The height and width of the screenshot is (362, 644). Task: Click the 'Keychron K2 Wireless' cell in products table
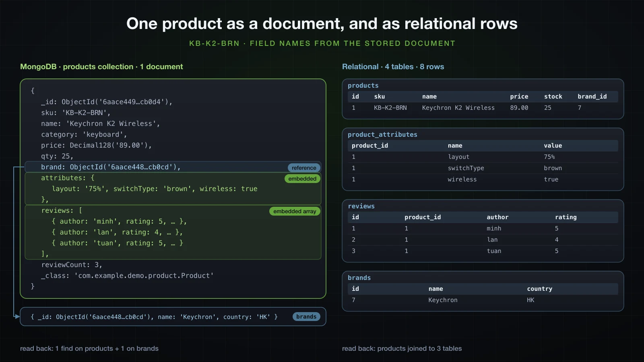(458, 108)
